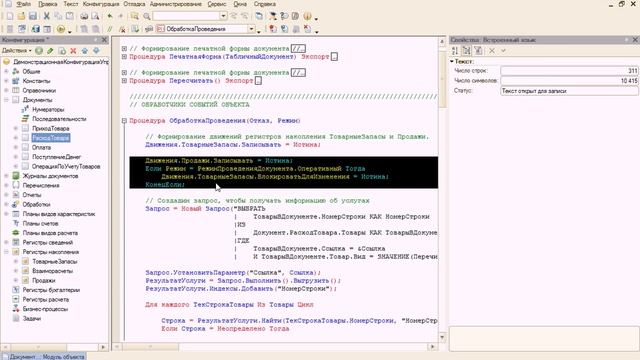This screenshot has height=360, width=640.
Task: Open the search field dropdown arrow in toolbar
Action: (x=223, y=16)
